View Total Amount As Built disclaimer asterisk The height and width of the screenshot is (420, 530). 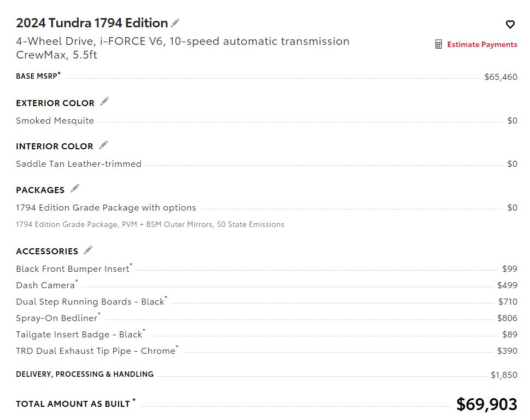coord(134,400)
